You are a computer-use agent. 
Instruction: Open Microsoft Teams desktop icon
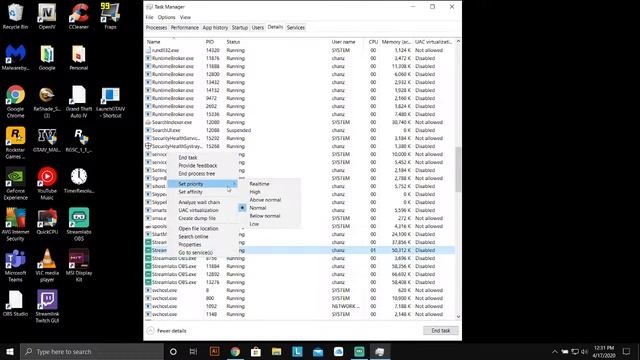pos(15,266)
